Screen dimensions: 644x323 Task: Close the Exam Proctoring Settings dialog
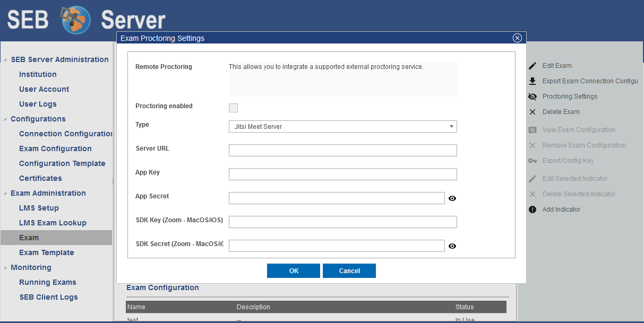(517, 38)
